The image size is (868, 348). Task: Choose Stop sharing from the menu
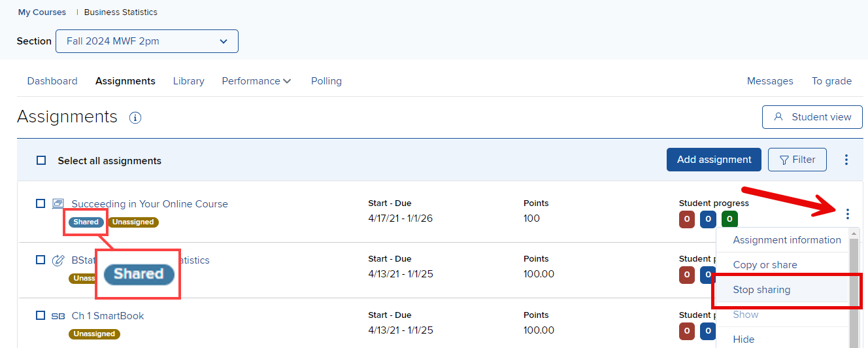click(x=761, y=290)
